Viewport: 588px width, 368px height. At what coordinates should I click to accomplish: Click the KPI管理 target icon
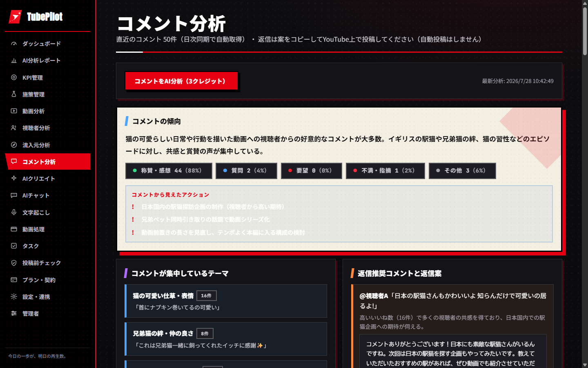coord(14,77)
